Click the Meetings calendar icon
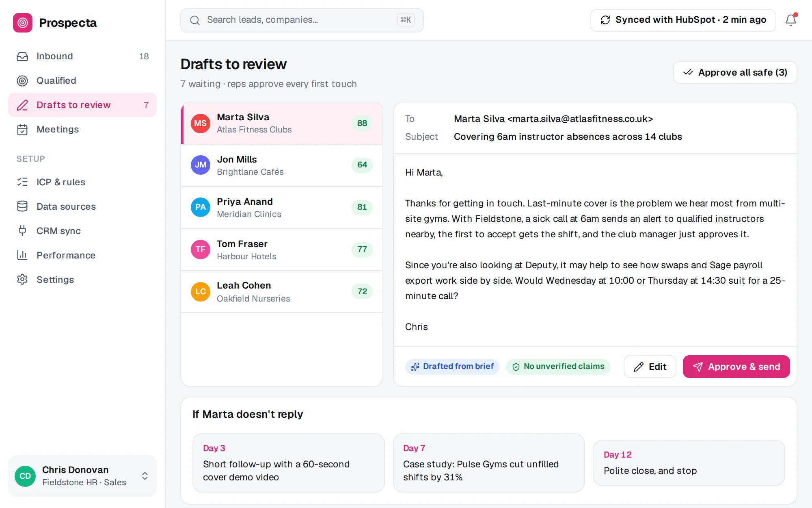This screenshot has width=812, height=508. coord(22,130)
